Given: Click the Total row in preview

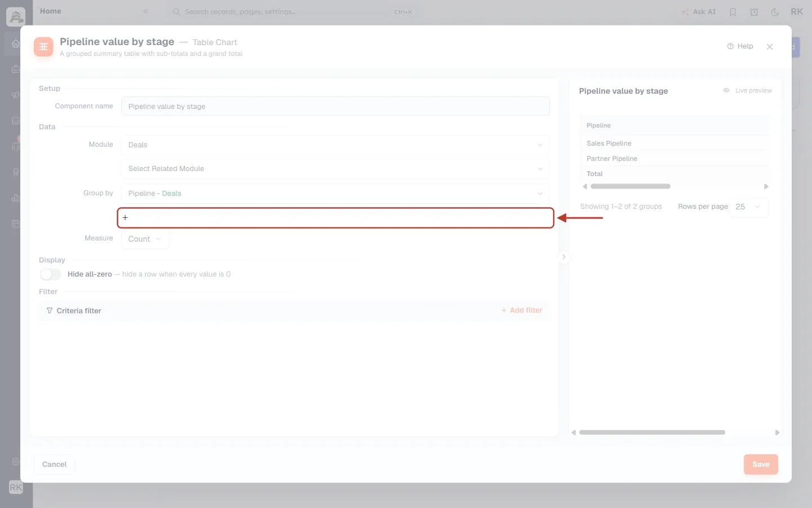Looking at the screenshot, I should pyautogui.click(x=675, y=174).
